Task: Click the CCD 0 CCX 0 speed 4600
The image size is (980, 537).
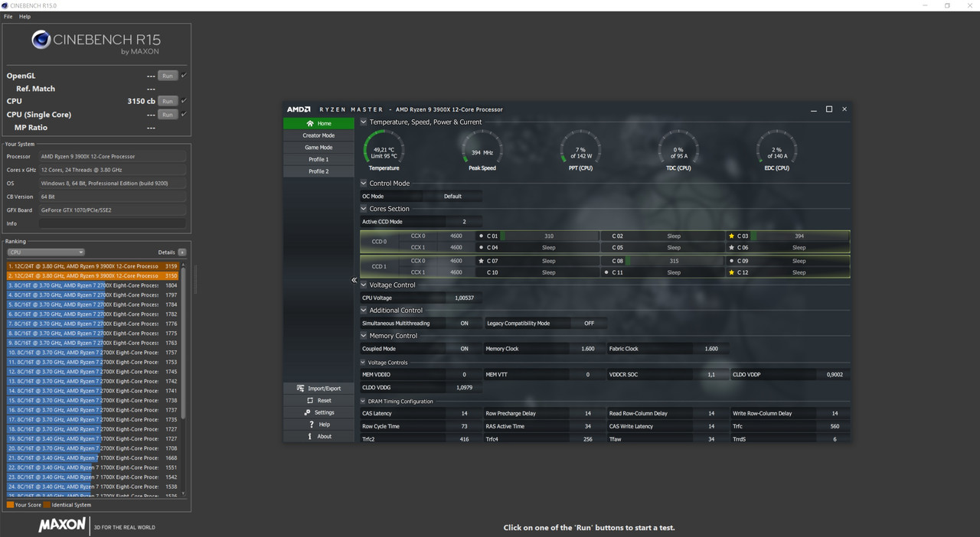Action: pyautogui.click(x=456, y=236)
